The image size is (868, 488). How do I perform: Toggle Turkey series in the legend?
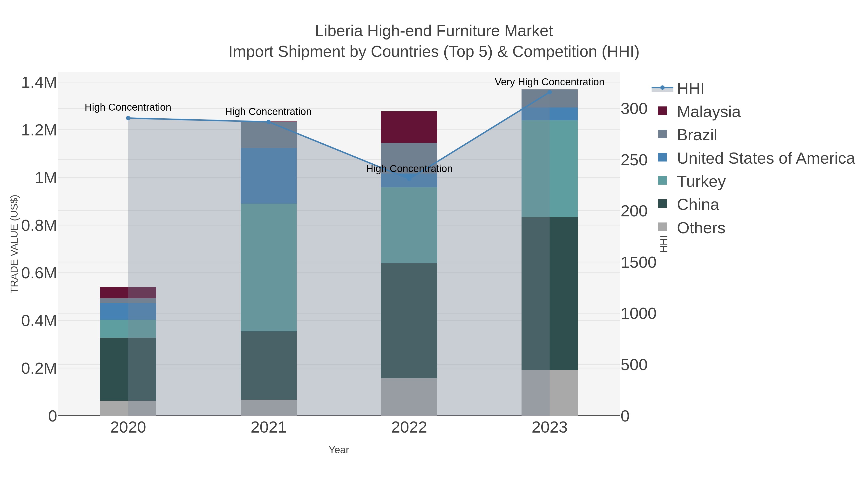[692, 181]
